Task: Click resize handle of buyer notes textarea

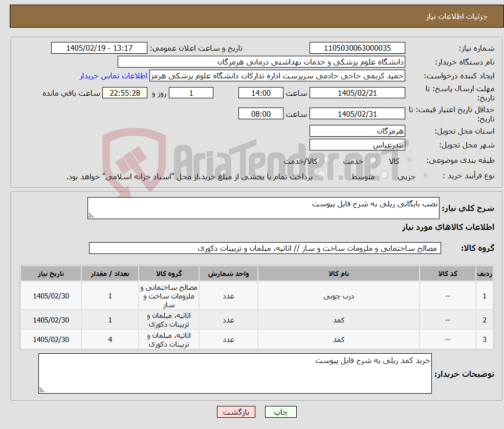Action: 41,390
